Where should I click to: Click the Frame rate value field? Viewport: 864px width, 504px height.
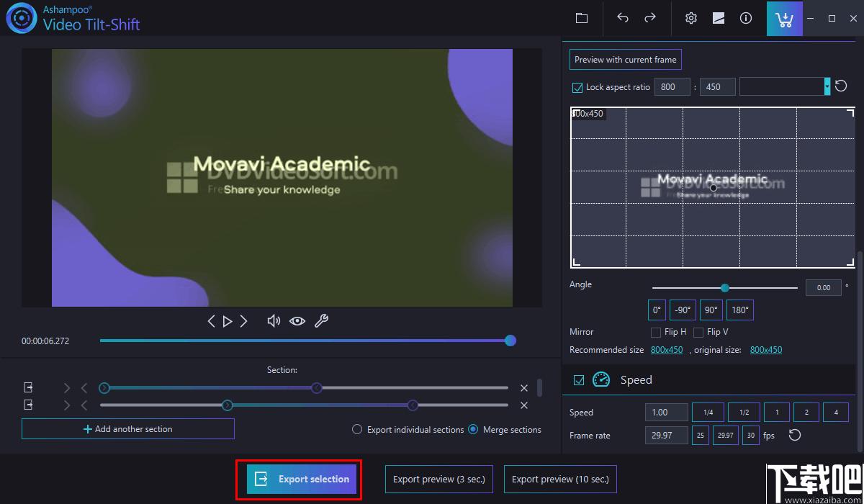(x=667, y=435)
